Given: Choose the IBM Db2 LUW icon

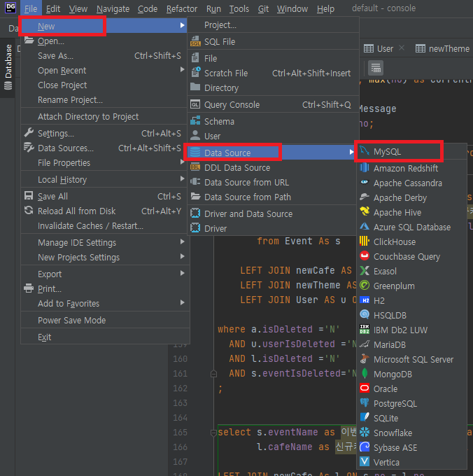Looking at the screenshot, I should pos(365,330).
